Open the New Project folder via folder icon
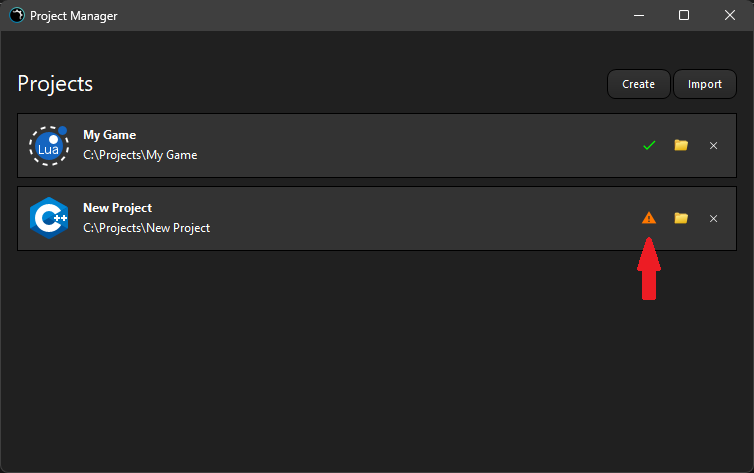The height and width of the screenshot is (473, 754). [681, 217]
